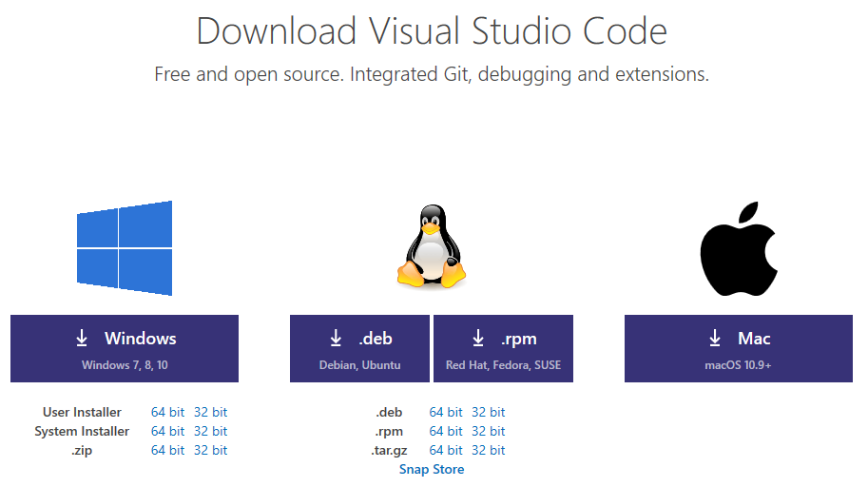Download Linux .rpm 32 bit link
The width and height of the screenshot is (868, 487).
tap(489, 431)
